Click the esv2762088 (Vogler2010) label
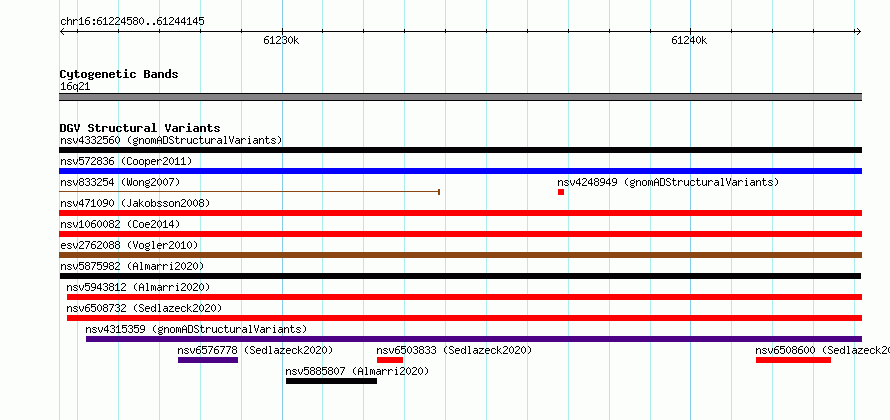Viewport: 890px width, 420px height. (129, 245)
